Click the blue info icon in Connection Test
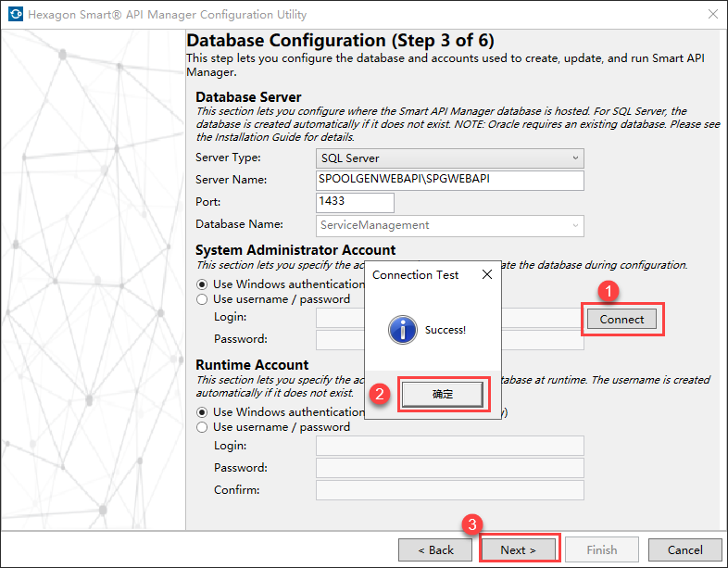The width and height of the screenshot is (728, 568). [x=403, y=330]
